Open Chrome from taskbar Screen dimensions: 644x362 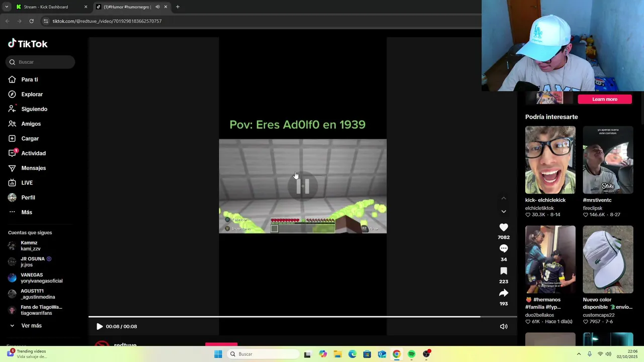(x=396, y=354)
